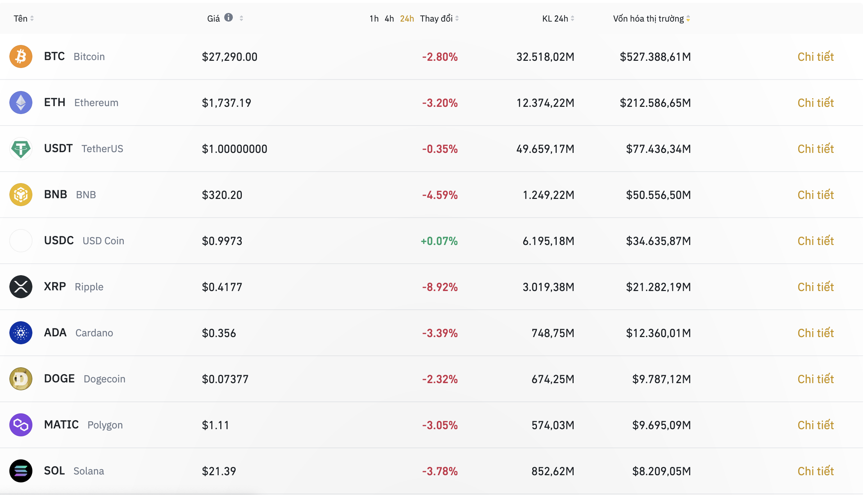Switch change period to 4h
The image size is (868, 495).
pos(389,19)
